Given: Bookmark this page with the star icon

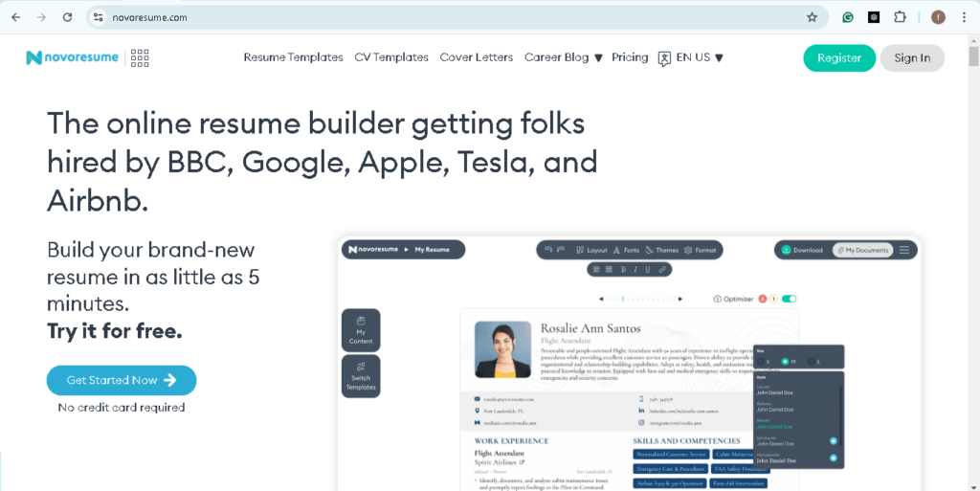Looking at the screenshot, I should pos(812,17).
